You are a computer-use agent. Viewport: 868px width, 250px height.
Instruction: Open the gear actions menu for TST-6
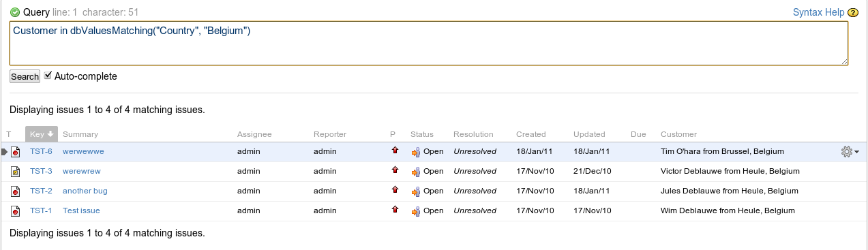tap(850, 152)
